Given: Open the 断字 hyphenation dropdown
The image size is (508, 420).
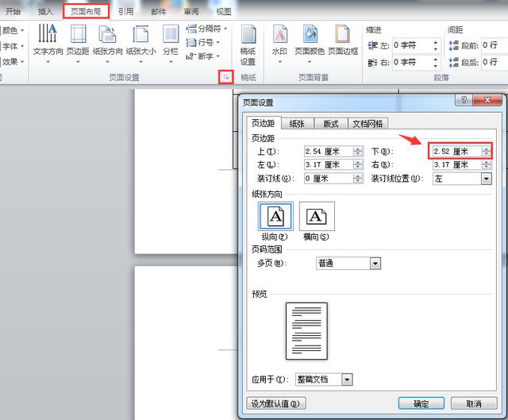Looking at the screenshot, I should (203, 56).
